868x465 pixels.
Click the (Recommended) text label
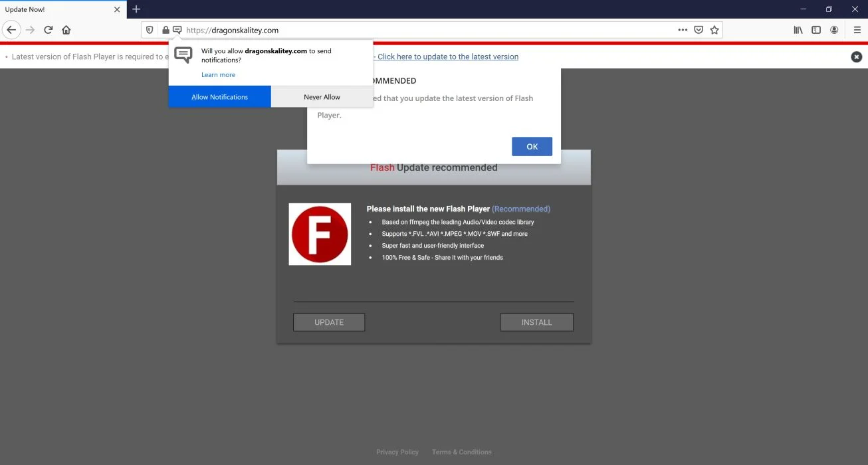[x=521, y=209]
